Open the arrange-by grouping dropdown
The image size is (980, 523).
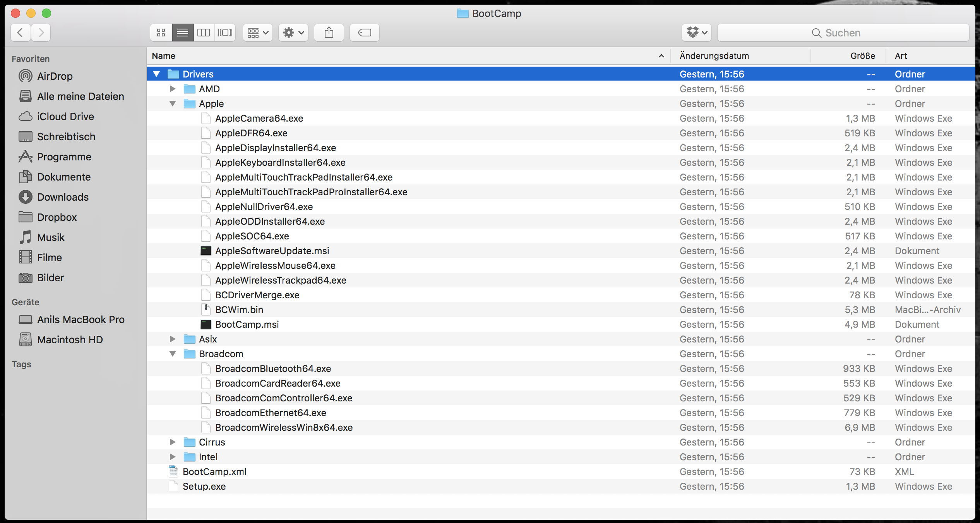coord(257,33)
